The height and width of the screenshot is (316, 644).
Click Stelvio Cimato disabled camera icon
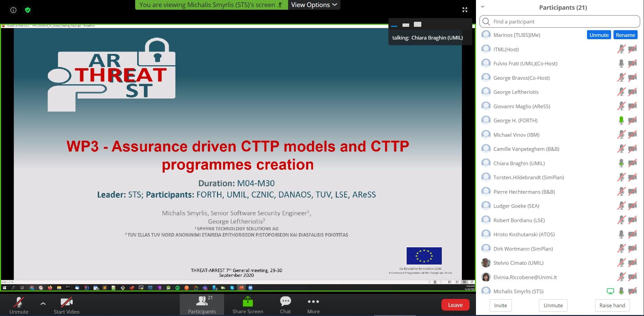(x=633, y=263)
